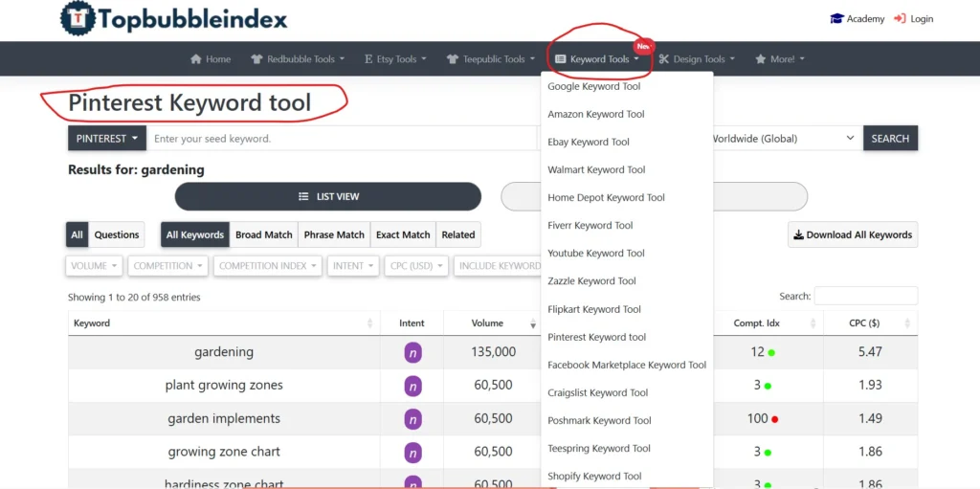Viewport: 980px width, 489px height.
Task: Click the garden implements keyword cell
Action: (x=224, y=418)
